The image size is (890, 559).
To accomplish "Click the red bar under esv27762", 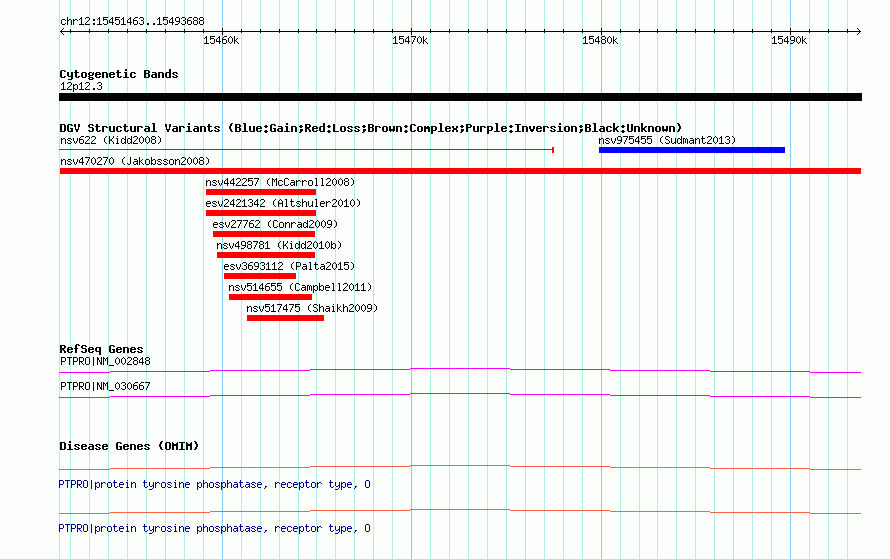I will 264,234.
